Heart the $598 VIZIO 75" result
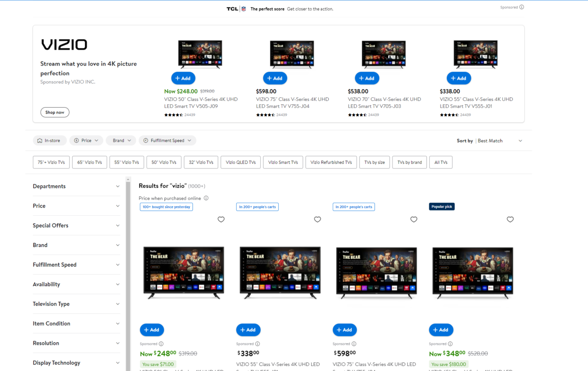588x371 pixels. (414, 220)
